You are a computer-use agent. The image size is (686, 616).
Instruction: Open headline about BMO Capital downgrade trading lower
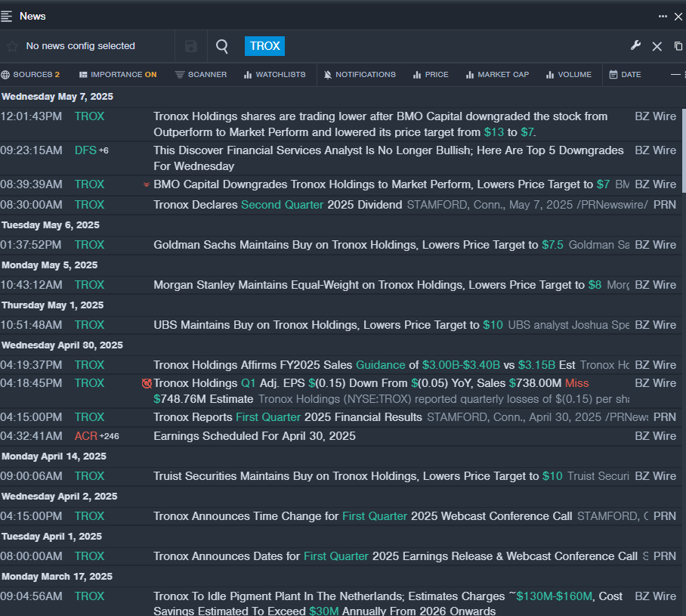[x=380, y=125]
